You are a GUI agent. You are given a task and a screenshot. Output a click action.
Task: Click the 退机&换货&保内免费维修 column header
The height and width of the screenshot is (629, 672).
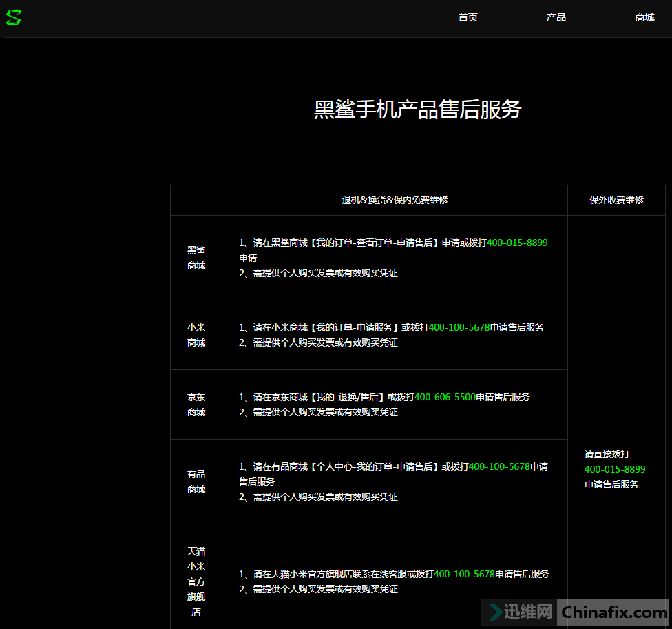tap(395, 200)
